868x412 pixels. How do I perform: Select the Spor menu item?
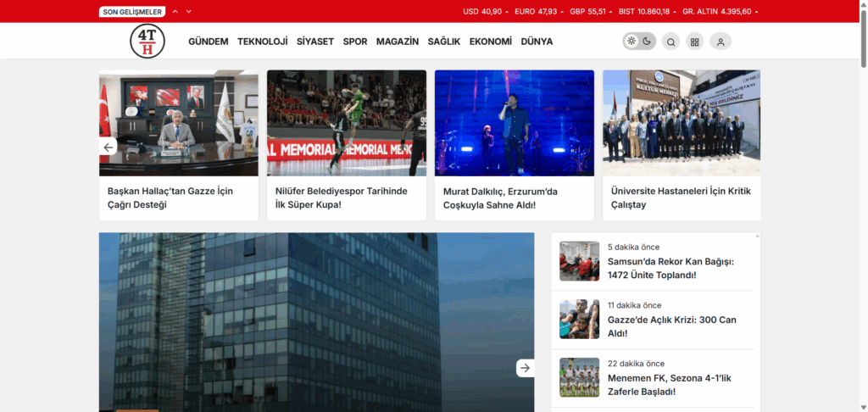click(x=355, y=42)
